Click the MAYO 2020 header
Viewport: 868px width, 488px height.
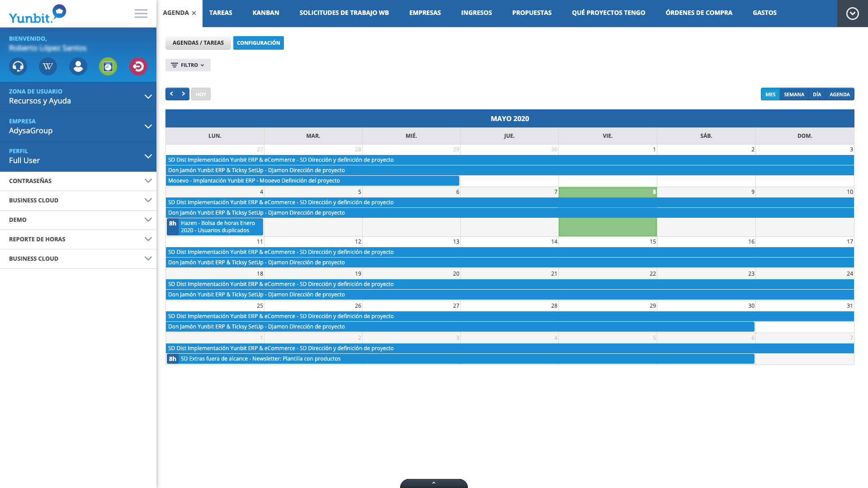(x=510, y=118)
